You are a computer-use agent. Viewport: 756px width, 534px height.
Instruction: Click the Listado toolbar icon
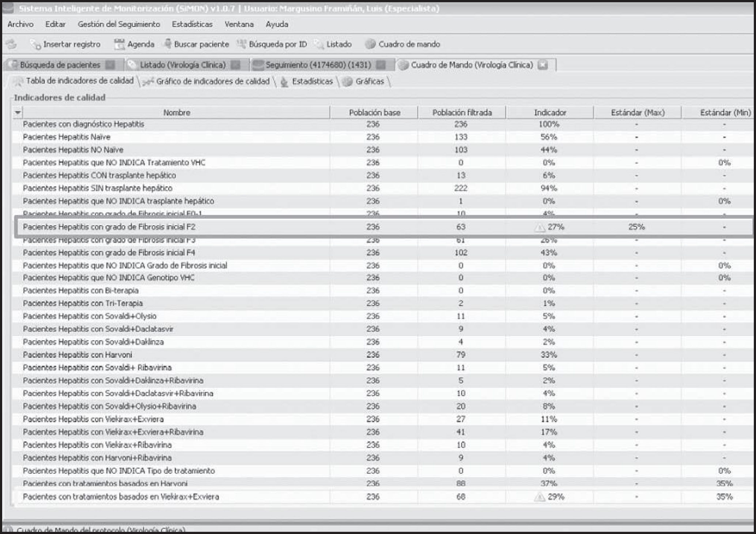tap(319, 45)
